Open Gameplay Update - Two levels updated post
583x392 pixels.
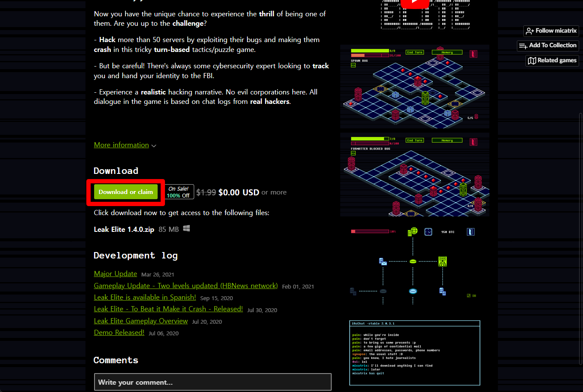(186, 286)
